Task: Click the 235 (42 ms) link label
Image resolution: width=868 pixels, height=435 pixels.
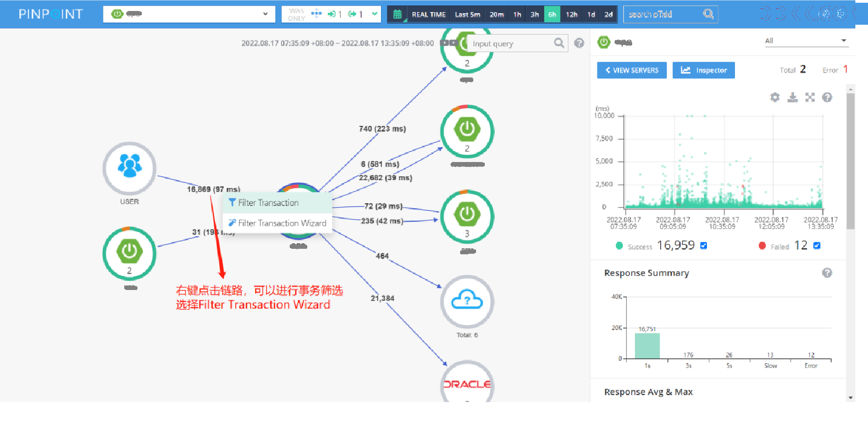Action: click(382, 221)
